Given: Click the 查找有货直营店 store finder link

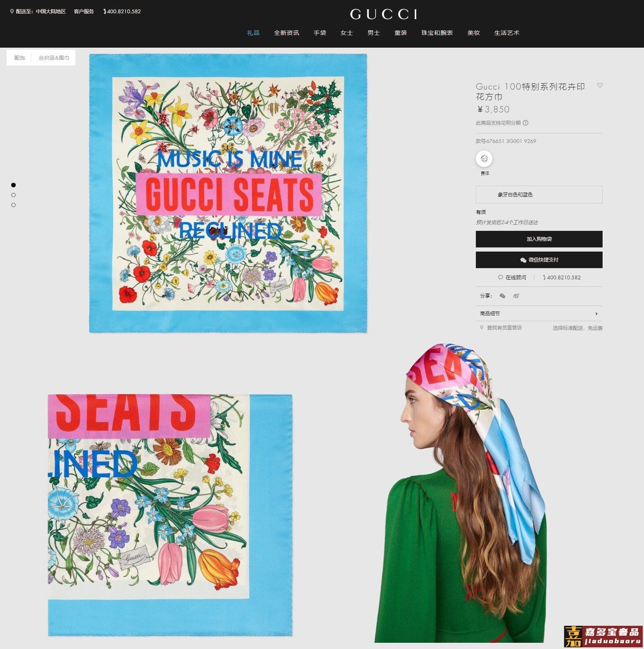Looking at the screenshot, I should point(504,327).
